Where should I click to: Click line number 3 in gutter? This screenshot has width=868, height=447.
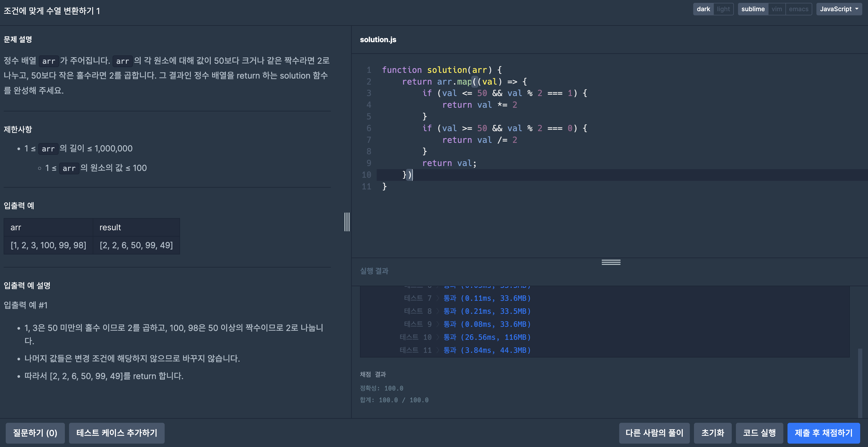pos(369,93)
